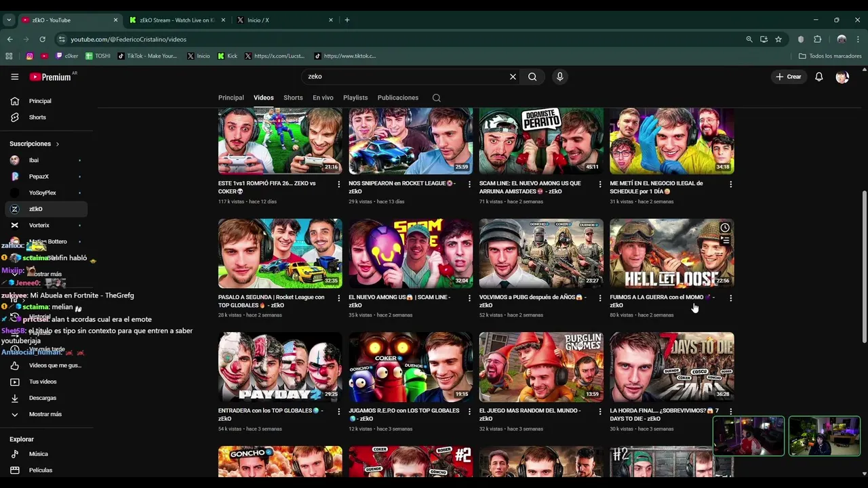Viewport: 868px width, 488px height.
Task: Open Ibai subscription channel
Action: [45, 160]
